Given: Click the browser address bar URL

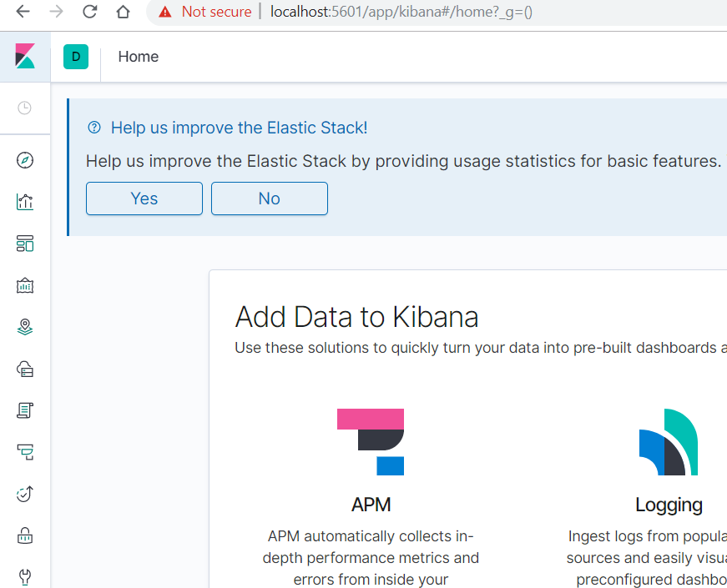Looking at the screenshot, I should coord(401,12).
